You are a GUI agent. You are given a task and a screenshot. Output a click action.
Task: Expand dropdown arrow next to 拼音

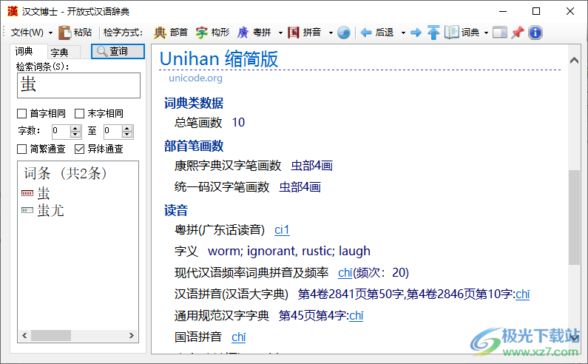pyautogui.click(x=331, y=33)
